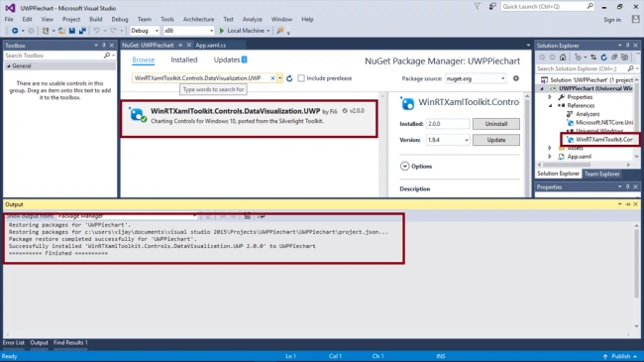Open the Architecture menu
644x362 pixels.
[x=198, y=19]
